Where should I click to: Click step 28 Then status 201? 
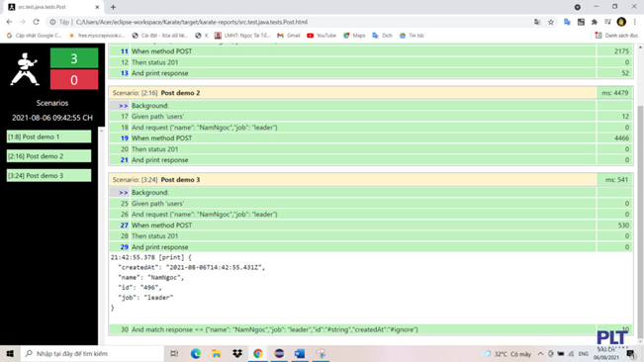(x=352, y=236)
